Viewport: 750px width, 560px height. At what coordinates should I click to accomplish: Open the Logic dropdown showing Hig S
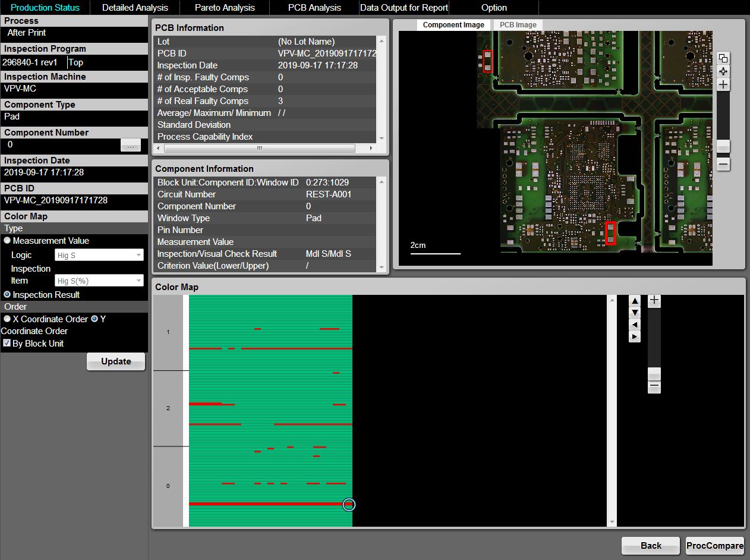pos(99,255)
